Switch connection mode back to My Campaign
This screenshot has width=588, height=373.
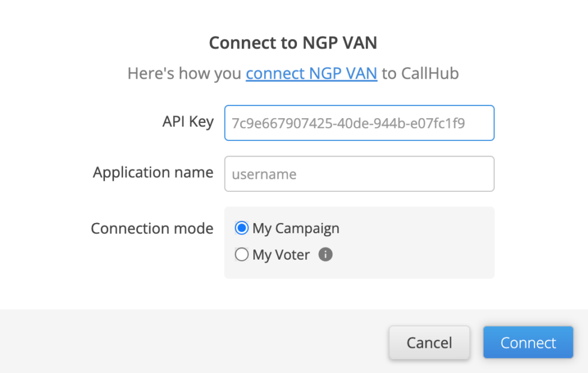coord(242,228)
